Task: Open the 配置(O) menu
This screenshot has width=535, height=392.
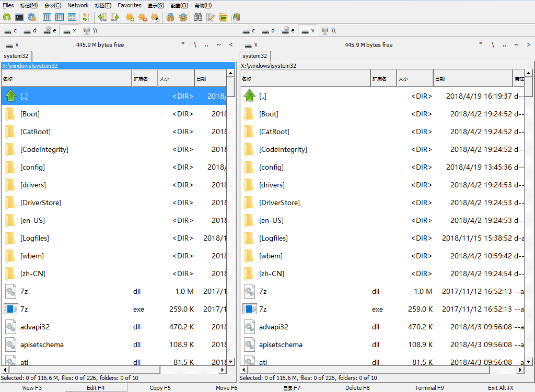Action: click(180, 5)
